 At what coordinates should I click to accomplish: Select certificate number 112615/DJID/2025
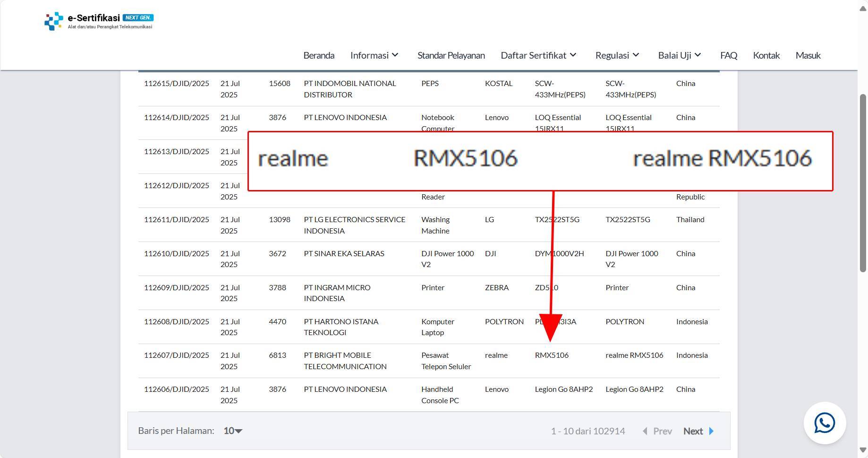tap(177, 83)
